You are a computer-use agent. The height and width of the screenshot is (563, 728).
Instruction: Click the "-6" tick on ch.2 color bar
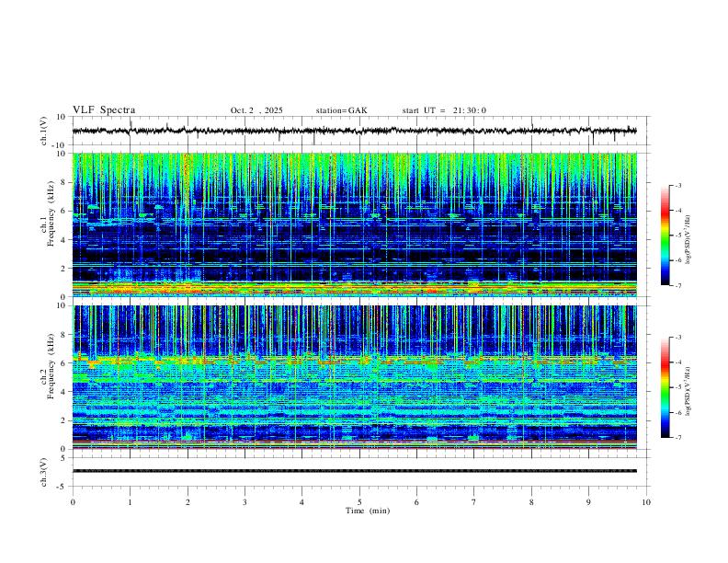click(678, 412)
